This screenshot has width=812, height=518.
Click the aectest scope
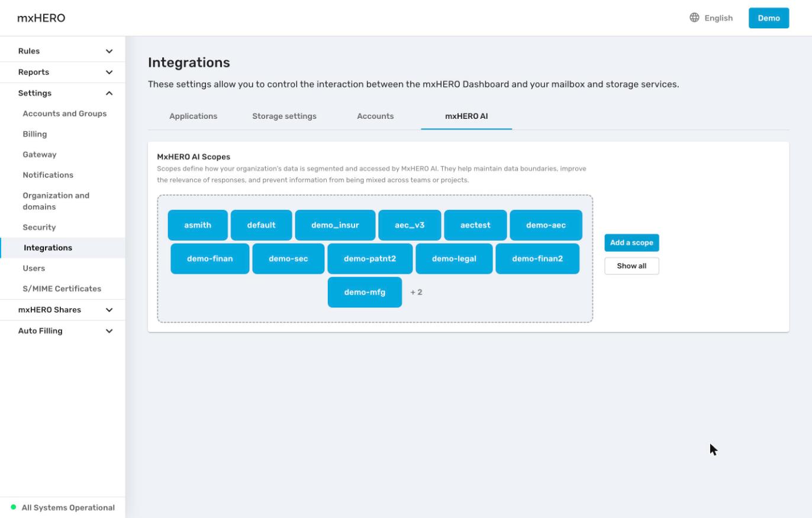coord(475,225)
